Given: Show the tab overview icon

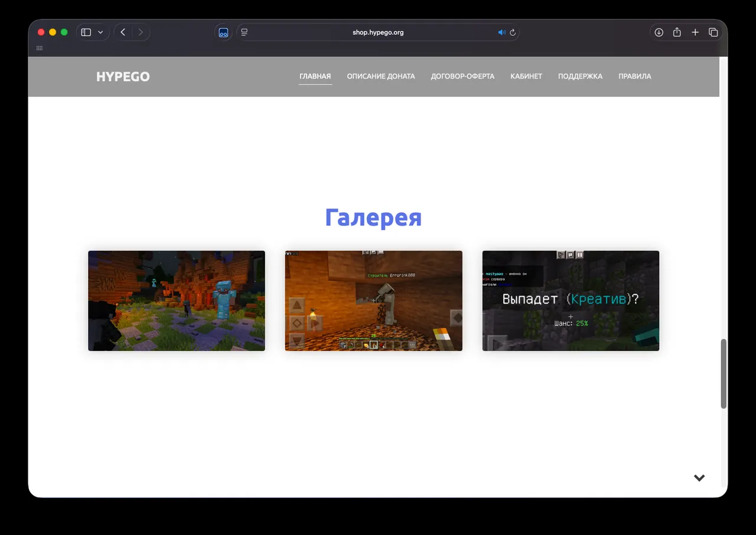Looking at the screenshot, I should (713, 33).
